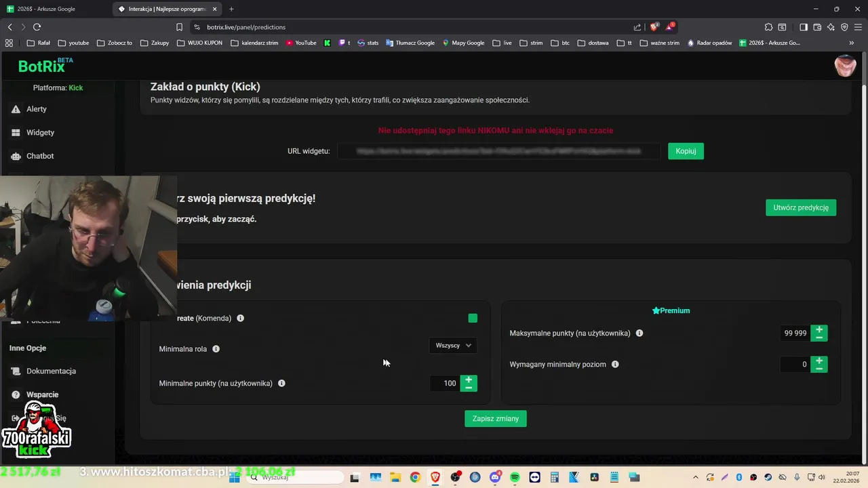The height and width of the screenshot is (488, 868).
Task: Show info for Wymagany minimalny poziom
Action: (615, 365)
